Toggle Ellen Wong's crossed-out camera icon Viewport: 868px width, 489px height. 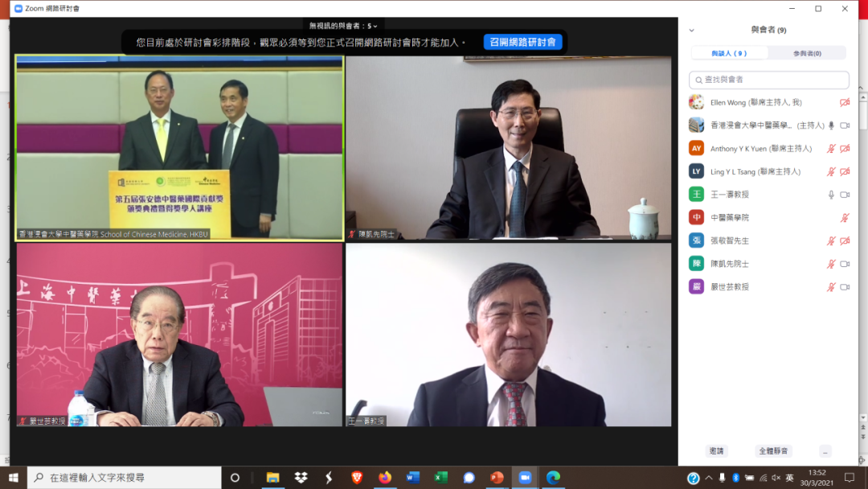point(845,103)
